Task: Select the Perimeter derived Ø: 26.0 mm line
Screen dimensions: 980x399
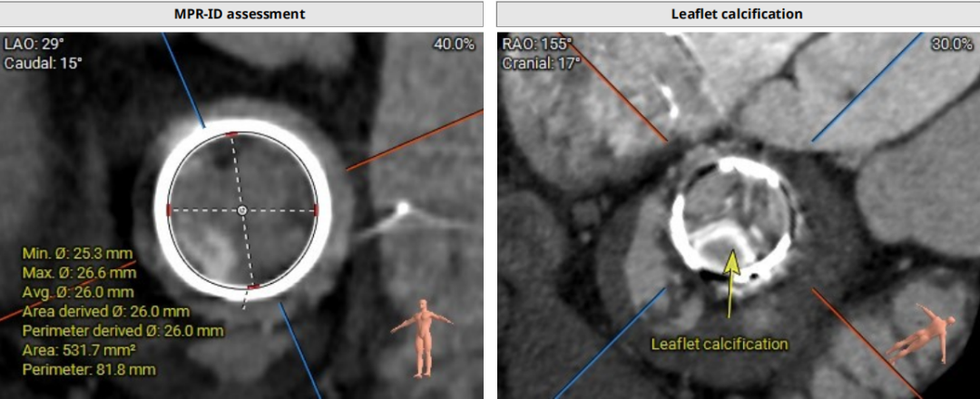Action: click(x=122, y=331)
